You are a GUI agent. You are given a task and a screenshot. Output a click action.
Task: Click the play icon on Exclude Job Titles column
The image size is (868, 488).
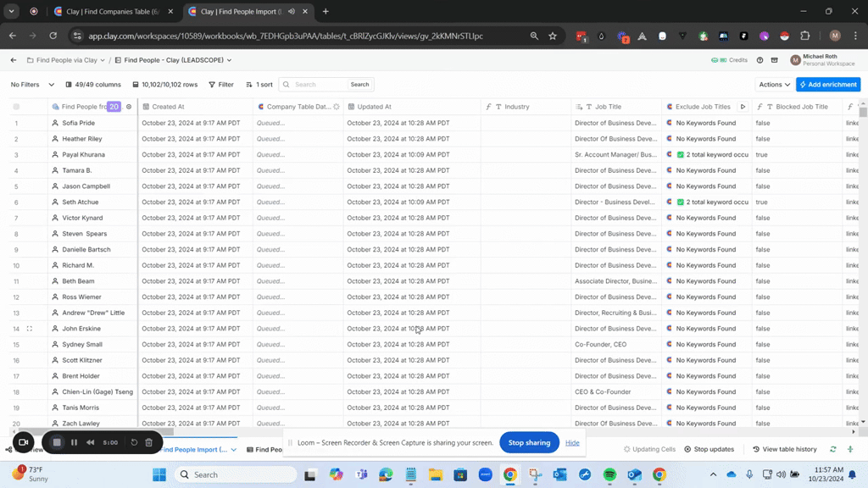coord(743,107)
